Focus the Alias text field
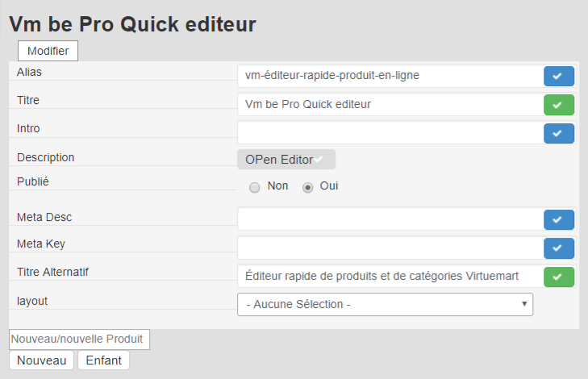 coord(390,76)
